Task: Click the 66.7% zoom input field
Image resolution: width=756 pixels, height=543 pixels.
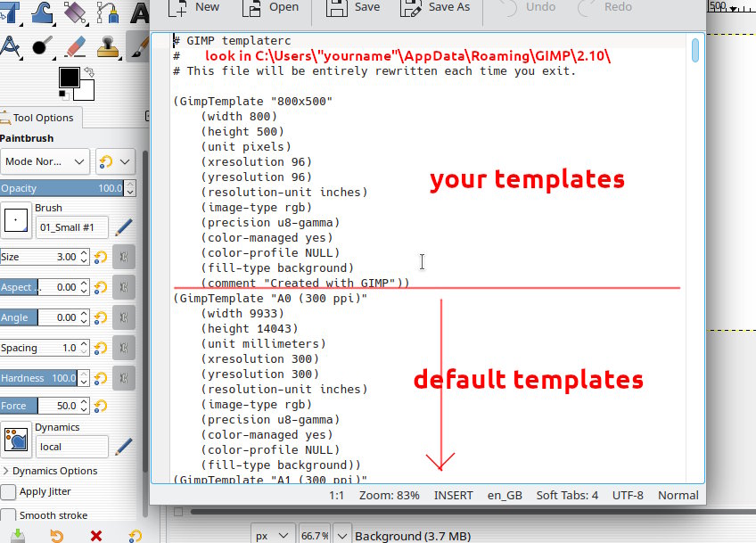Action: [315, 536]
